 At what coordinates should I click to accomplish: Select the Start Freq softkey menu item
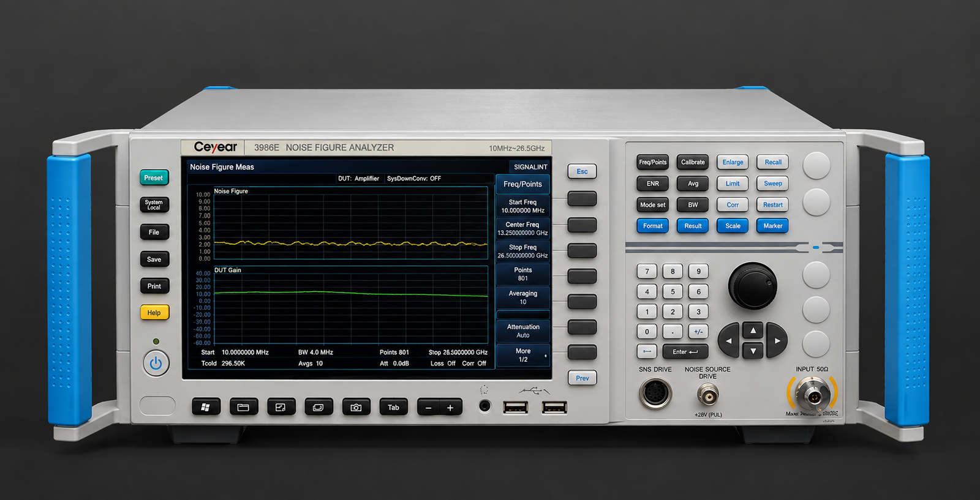click(x=522, y=206)
